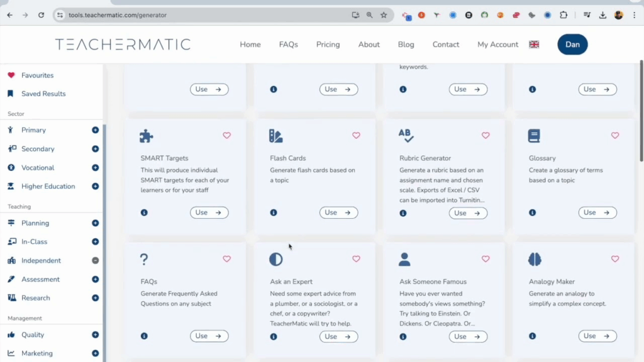The height and width of the screenshot is (362, 644).
Task: Click the Flash Cards card icon
Action: (275, 136)
